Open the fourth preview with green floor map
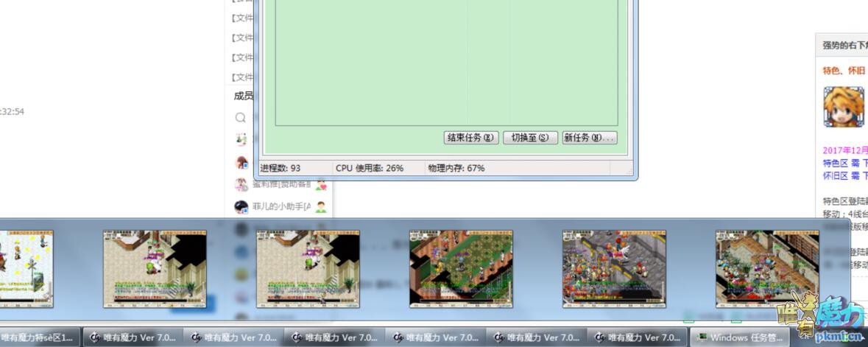This screenshot has height=347, width=868. pos(461,268)
